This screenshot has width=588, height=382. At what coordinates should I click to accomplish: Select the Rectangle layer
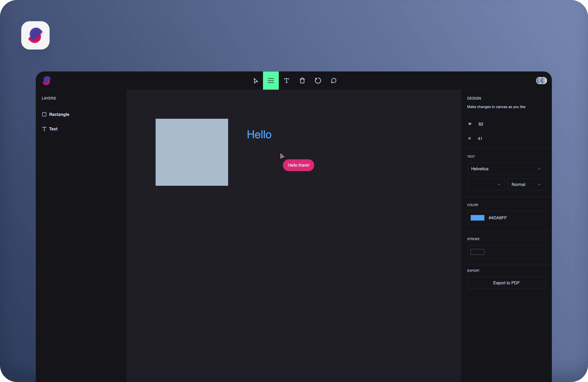click(59, 114)
